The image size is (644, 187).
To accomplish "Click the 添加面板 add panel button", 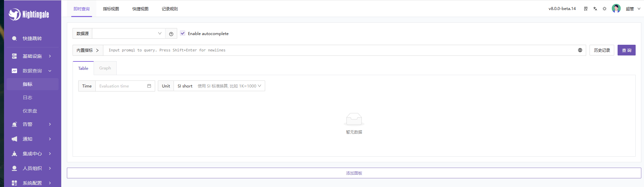I will click(354, 173).
